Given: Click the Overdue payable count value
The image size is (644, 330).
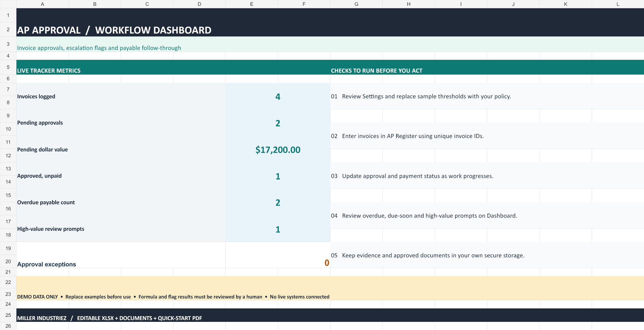Looking at the screenshot, I should [278, 202].
